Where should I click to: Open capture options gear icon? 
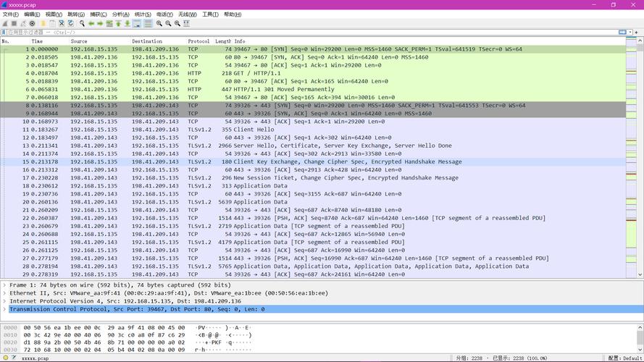coord(32,24)
